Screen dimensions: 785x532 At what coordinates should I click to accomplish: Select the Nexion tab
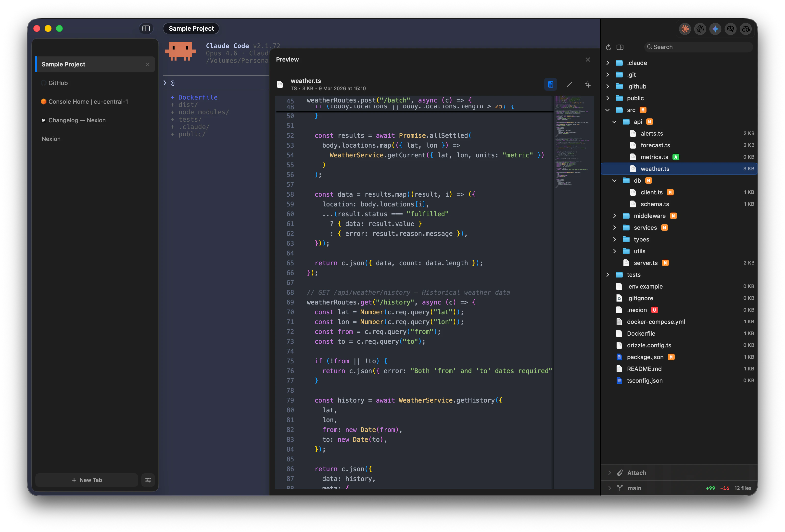pos(95,139)
